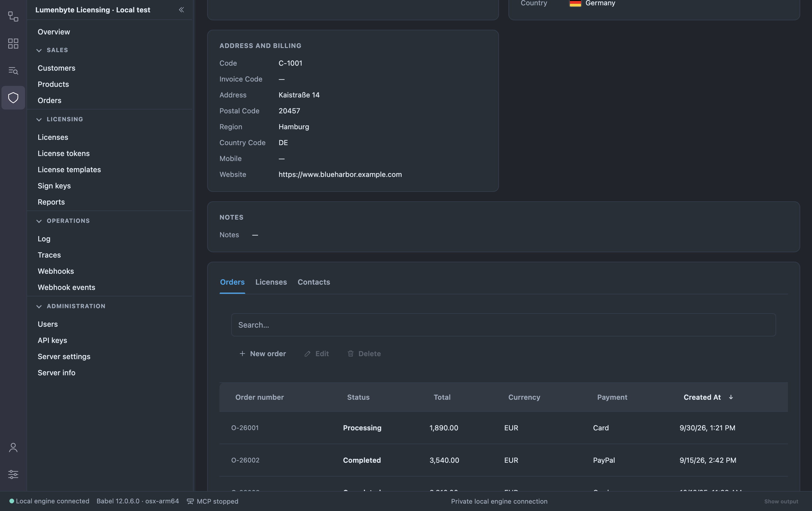Open License templates in the sidebar
This screenshot has width=812, height=511.
click(69, 170)
